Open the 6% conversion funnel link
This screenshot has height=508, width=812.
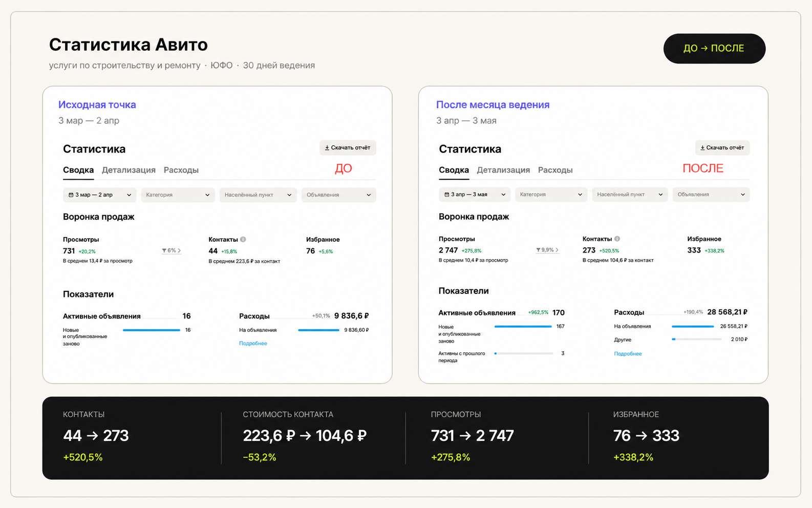pyautogui.click(x=172, y=250)
